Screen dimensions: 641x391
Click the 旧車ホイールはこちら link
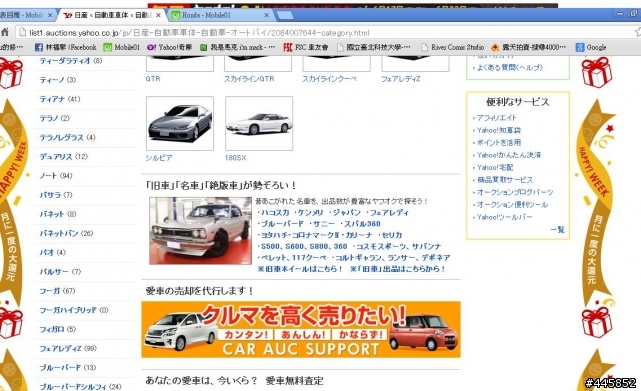click(x=300, y=269)
